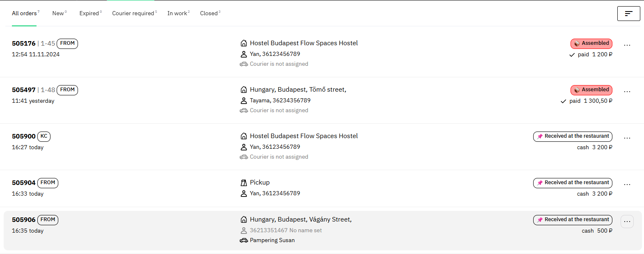Screen dimensions: 644x254
Task: Open the Expired tab
Action: [x=91, y=14]
